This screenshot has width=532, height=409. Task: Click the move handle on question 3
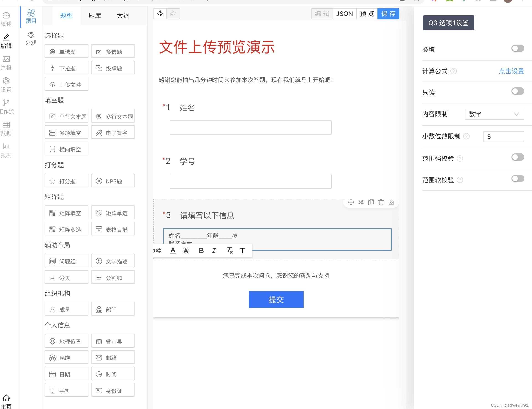tap(351, 202)
